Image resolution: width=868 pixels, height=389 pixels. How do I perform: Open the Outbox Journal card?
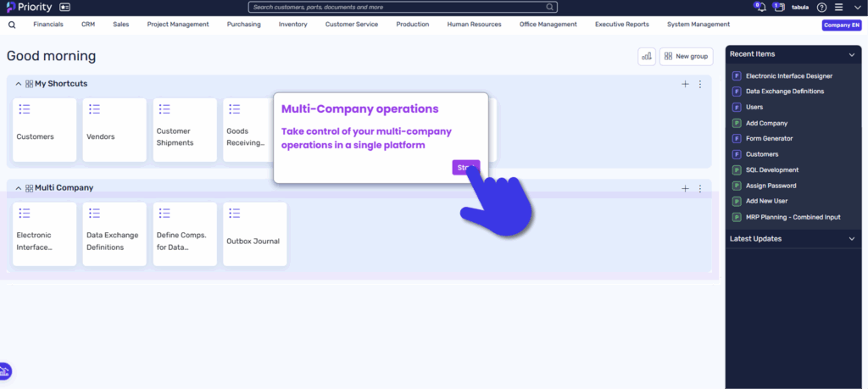254,234
